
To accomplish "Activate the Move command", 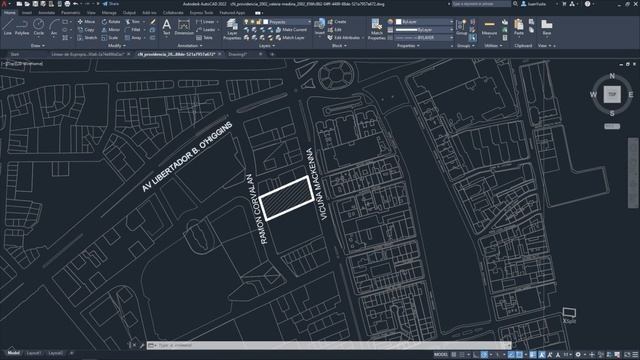I will 86,22.
